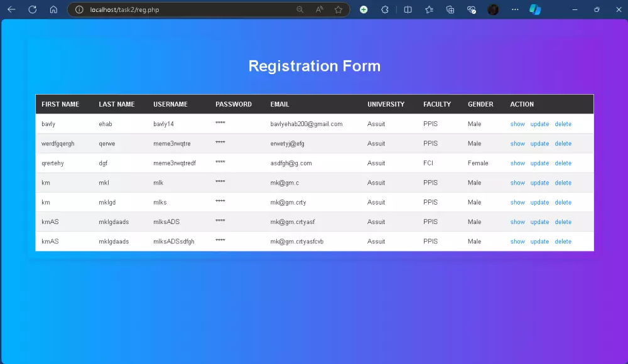
Task: Open the zoom magnifier in address bar
Action: [x=300, y=9]
